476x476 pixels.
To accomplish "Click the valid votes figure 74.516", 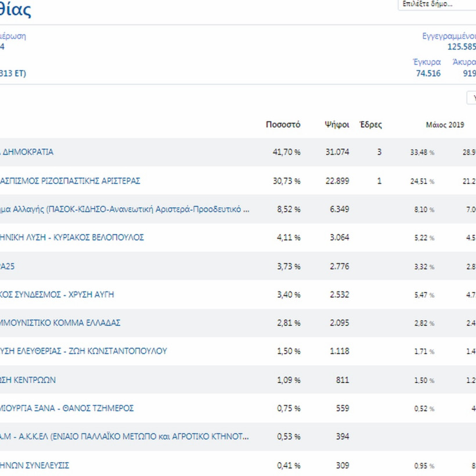I will pyautogui.click(x=428, y=74).
